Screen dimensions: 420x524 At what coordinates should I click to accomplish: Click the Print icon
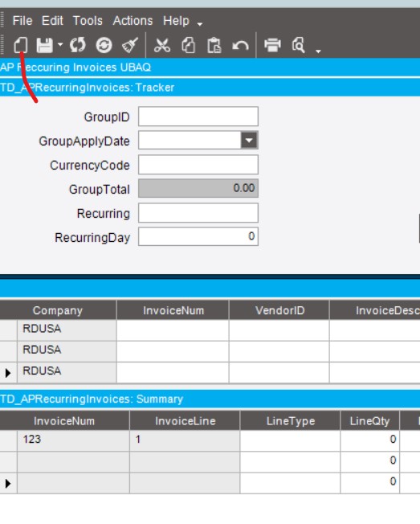272,45
